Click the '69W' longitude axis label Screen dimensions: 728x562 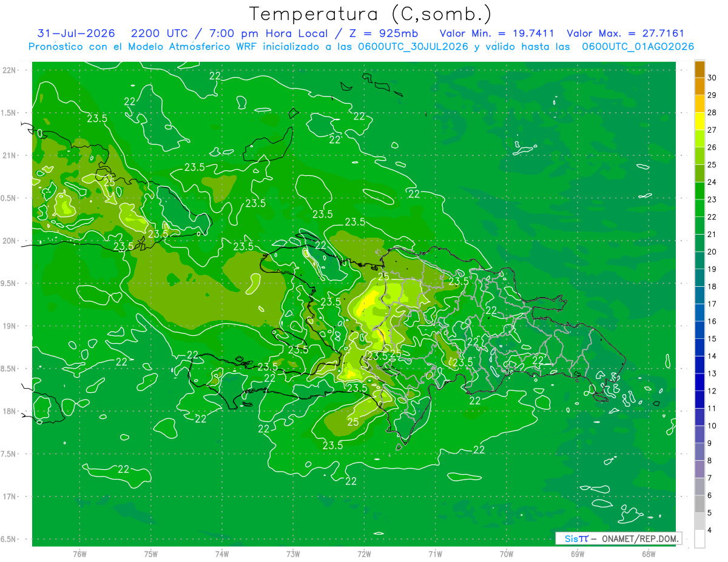578,554
